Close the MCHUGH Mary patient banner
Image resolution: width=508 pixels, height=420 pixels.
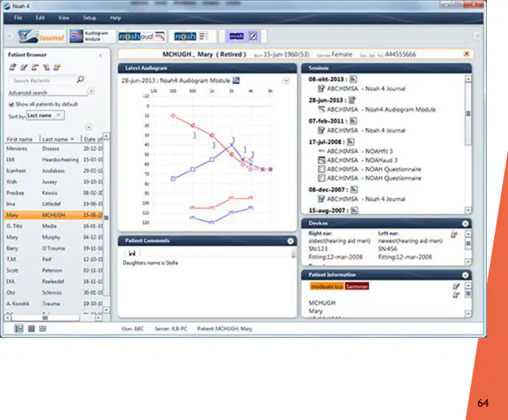click(466, 54)
